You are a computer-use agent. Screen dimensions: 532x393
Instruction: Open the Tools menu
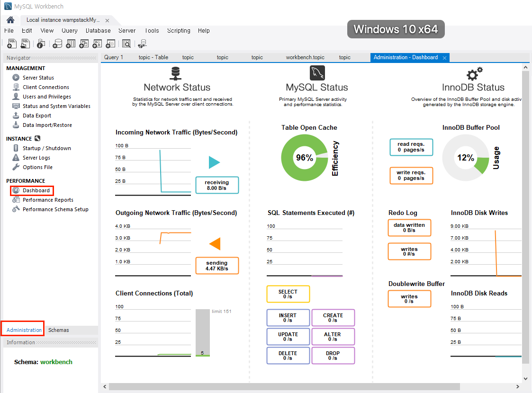point(152,30)
